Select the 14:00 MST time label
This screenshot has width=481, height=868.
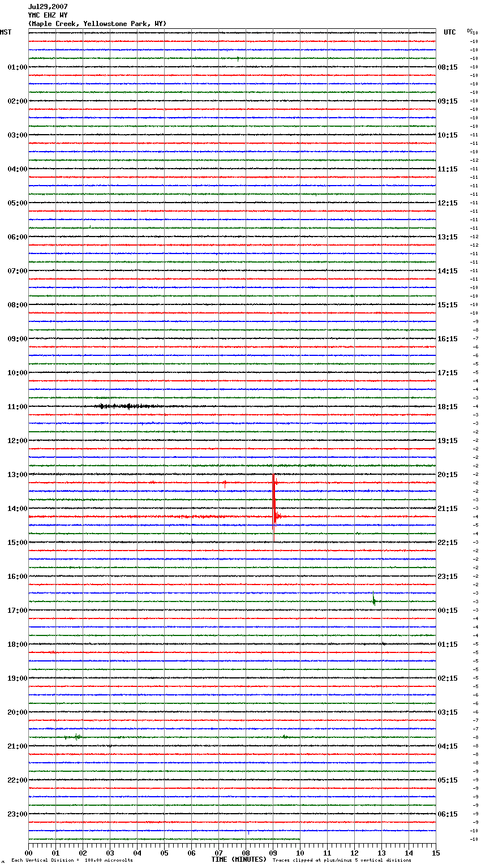18,509
